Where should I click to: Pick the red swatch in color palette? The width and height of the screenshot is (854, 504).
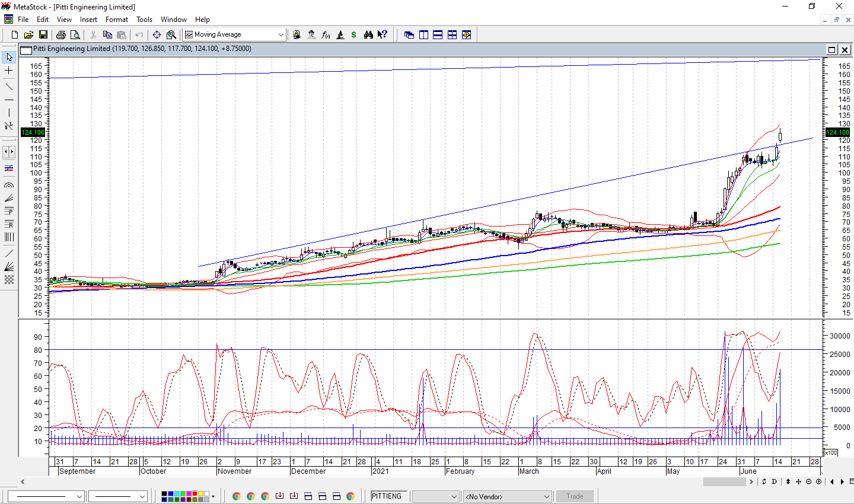pyautogui.click(x=195, y=493)
